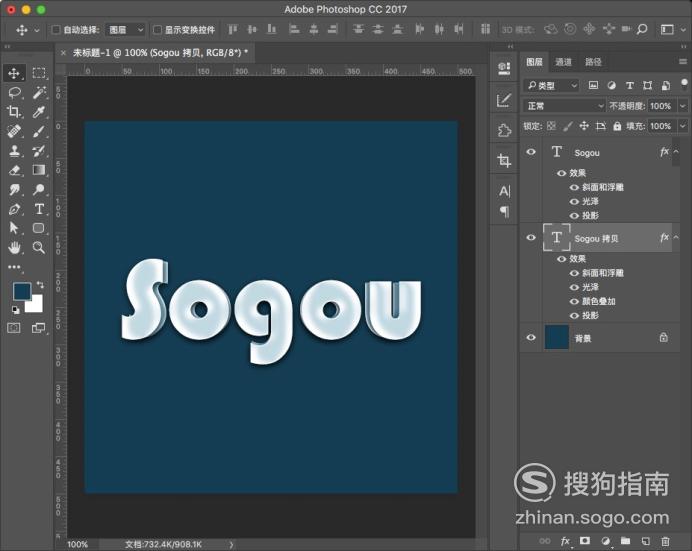The image size is (692, 551).
Task: Select the Rectangular Marquee tool
Action: point(39,73)
